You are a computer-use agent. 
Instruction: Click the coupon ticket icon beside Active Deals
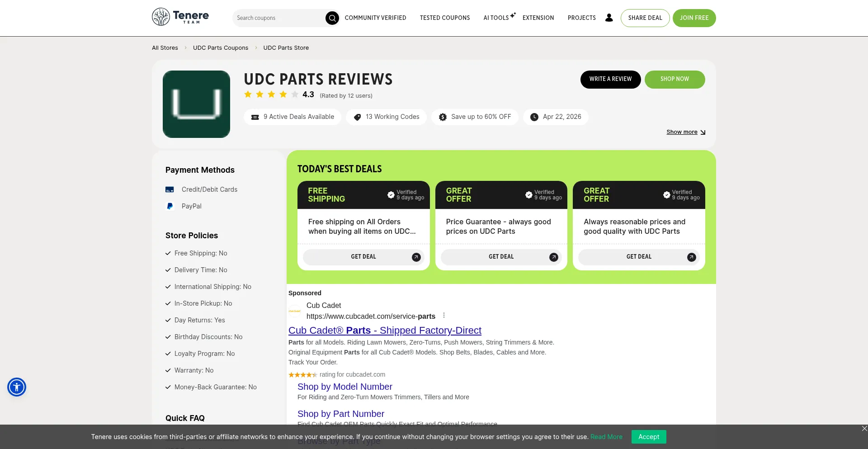255,117
